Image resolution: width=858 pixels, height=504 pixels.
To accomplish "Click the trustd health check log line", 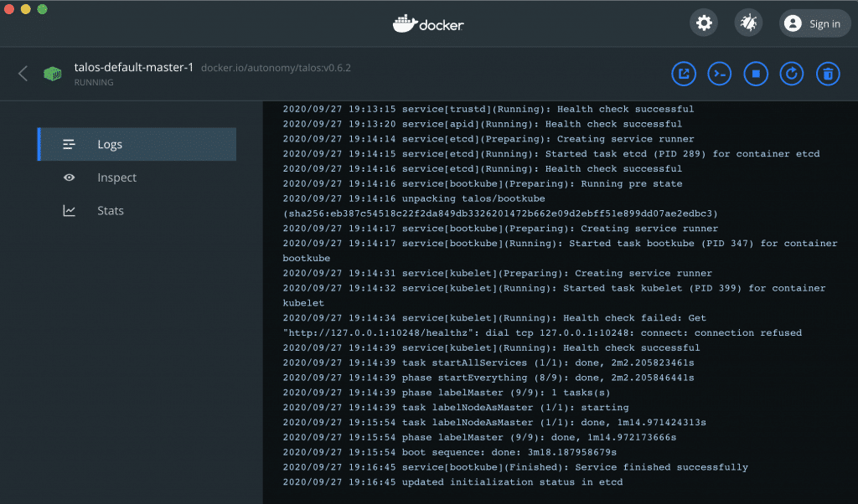I will [x=488, y=110].
